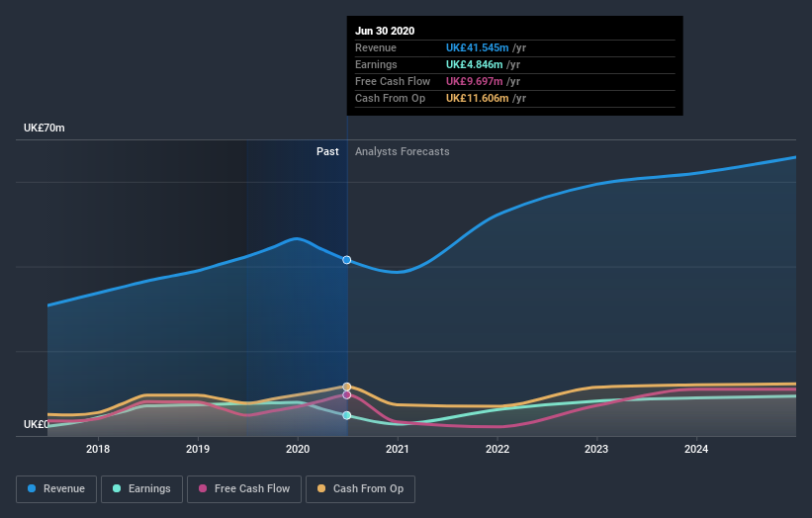The width and height of the screenshot is (812, 518).
Task: Click the Earnings teal data point marker
Action: tap(347, 415)
